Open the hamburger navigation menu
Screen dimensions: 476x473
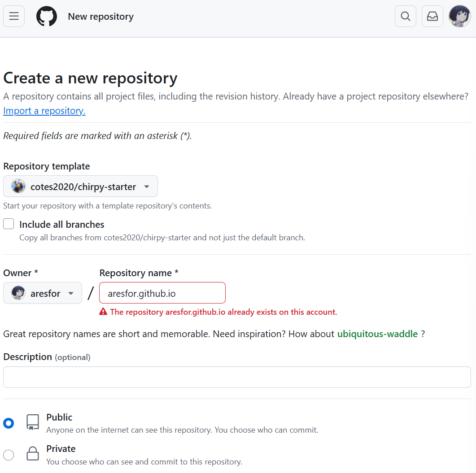click(x=14, y=16)
